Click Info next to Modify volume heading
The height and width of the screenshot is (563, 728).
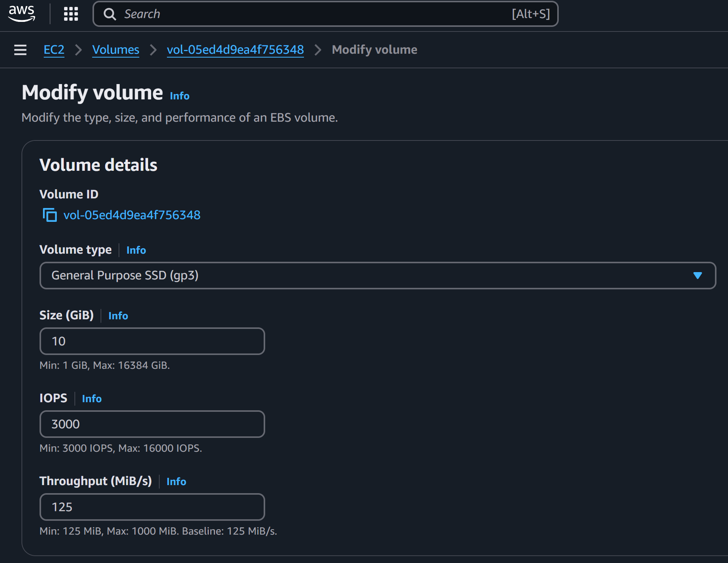coord(179,96)
